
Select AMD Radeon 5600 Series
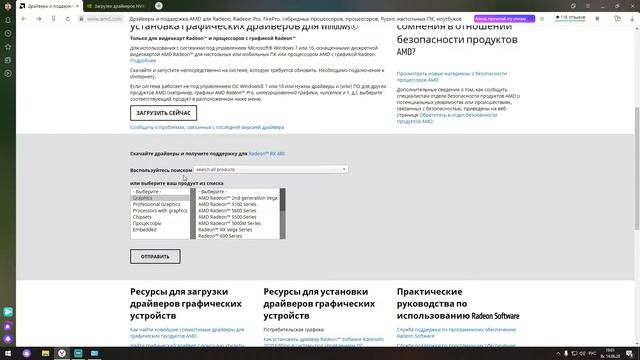point(238,211)
